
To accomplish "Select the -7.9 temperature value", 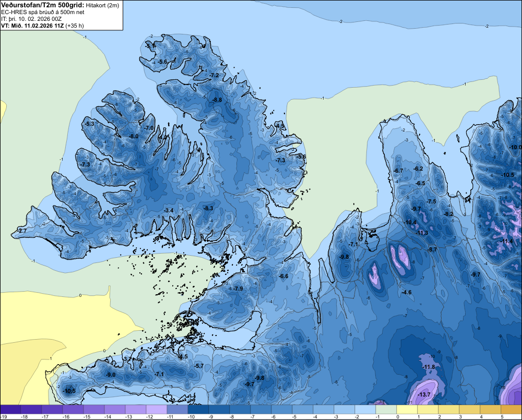I will pos(238,289).
